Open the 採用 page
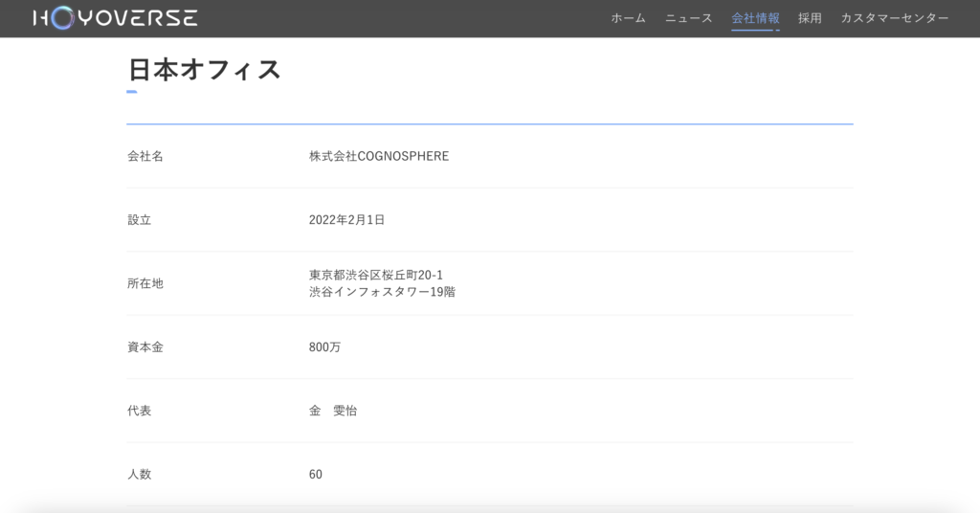Viewport: 980px width, 513px height. pos(810,18)
